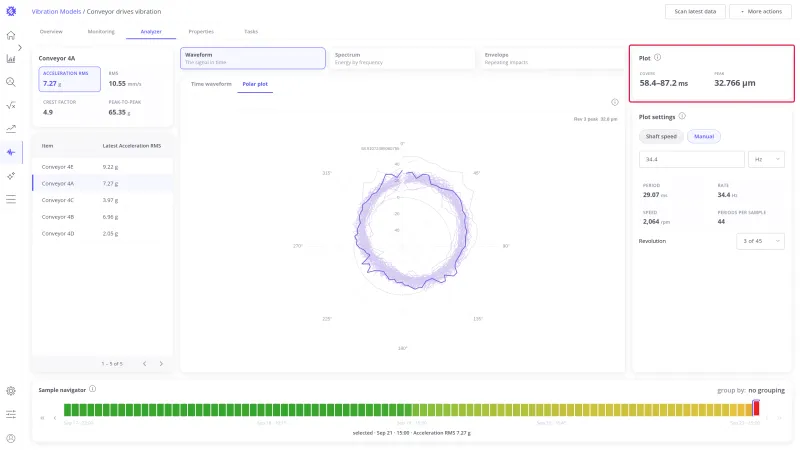Switch to the Monitoring tab
800x450 pixels.
click(x=101, y=32)
